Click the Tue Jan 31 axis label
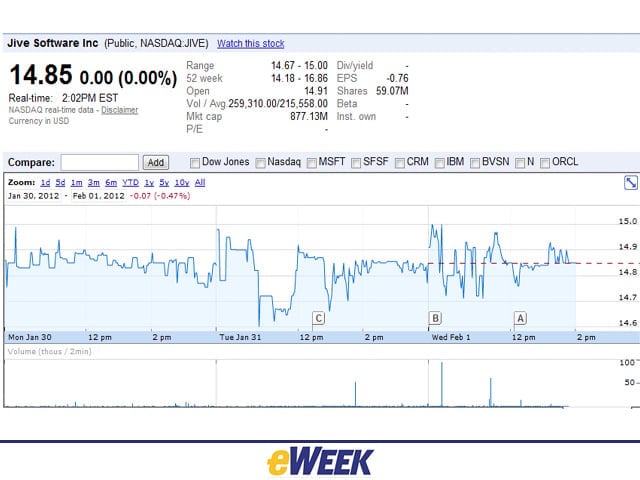The height and width of the screenshot is (480, 640). pos(240,337)
